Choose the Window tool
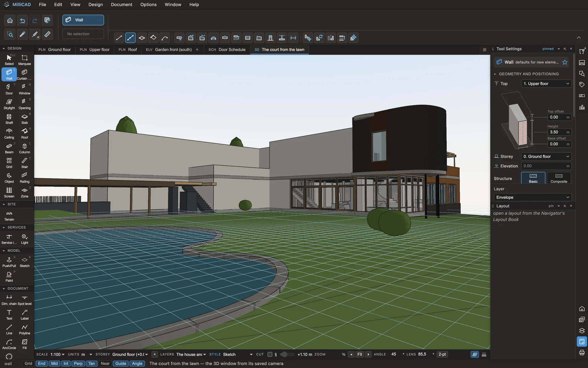The width and height of the screenshot is (588, 368). pyautogui.click(x=24, y=89)
